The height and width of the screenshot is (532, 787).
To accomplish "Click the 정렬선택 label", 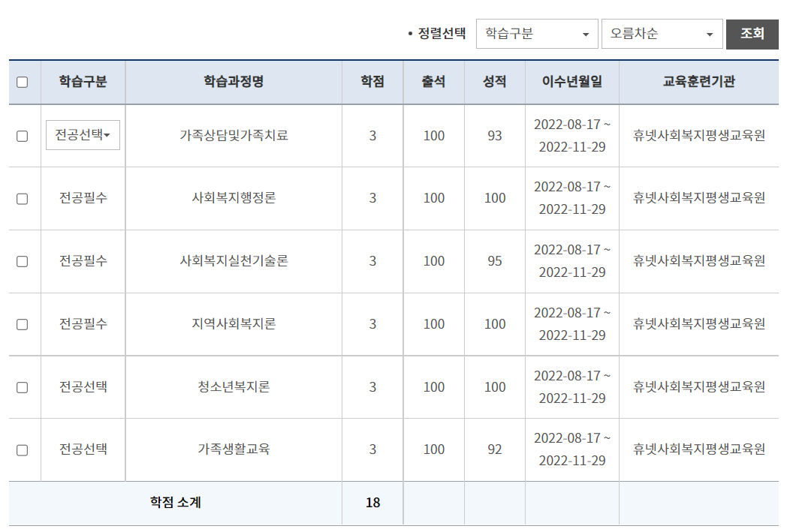I will point(442,34).
